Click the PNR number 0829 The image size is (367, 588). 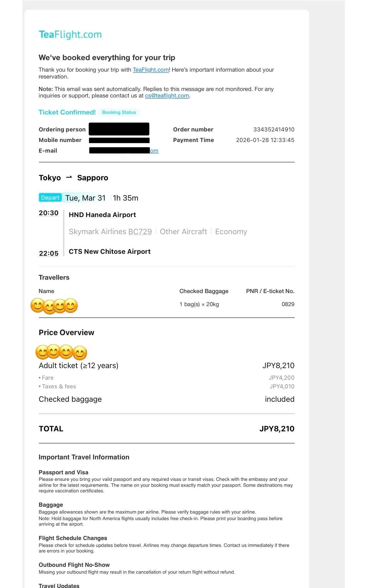pos(288,304)
